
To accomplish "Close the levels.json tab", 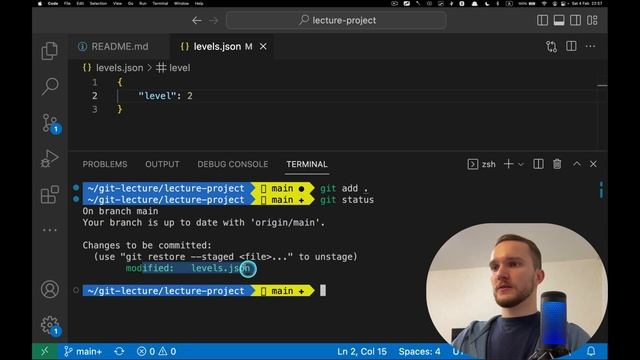I will tap(263, 47).
